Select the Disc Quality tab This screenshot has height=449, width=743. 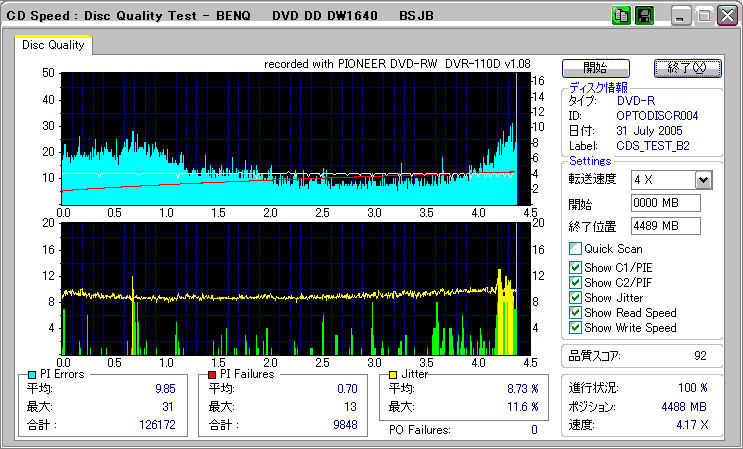(53, 45)
